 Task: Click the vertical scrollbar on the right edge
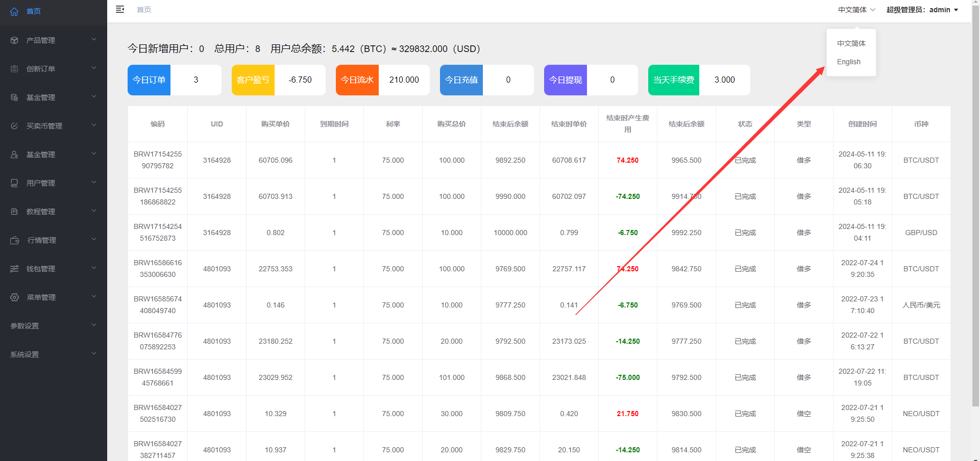tap(975, 204)
